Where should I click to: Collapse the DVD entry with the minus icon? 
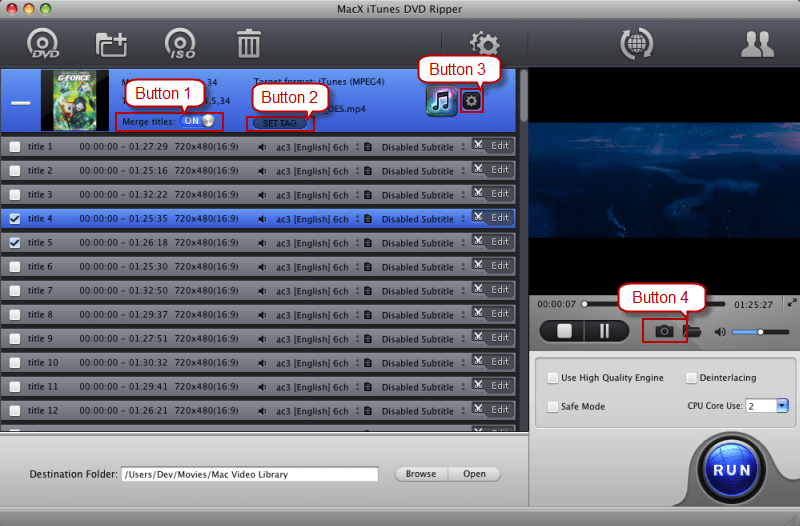(21, 103)
